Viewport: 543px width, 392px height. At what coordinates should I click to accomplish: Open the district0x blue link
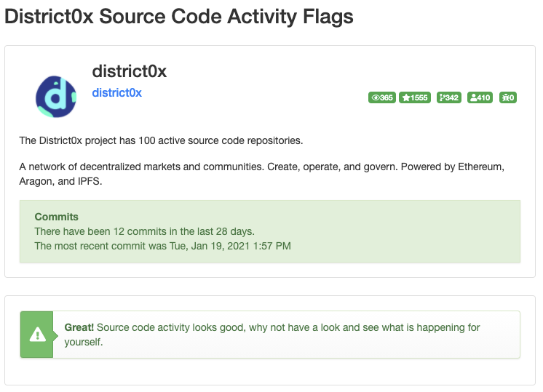pyautogui.click(x=116, y=92)
